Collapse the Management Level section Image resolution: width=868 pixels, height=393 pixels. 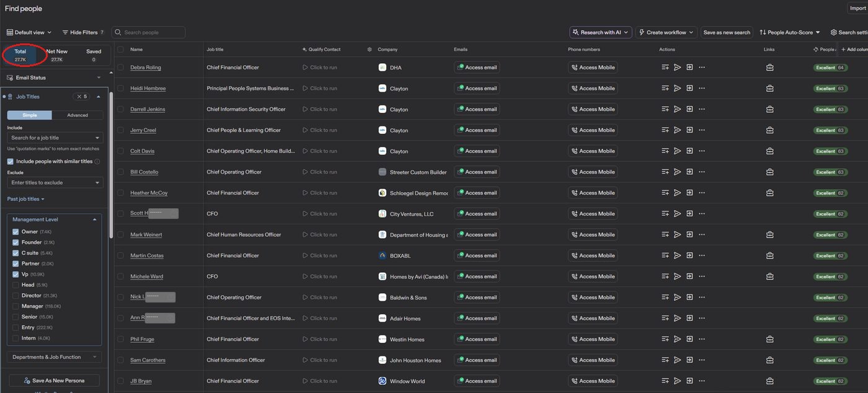click(x=94, y=219)
